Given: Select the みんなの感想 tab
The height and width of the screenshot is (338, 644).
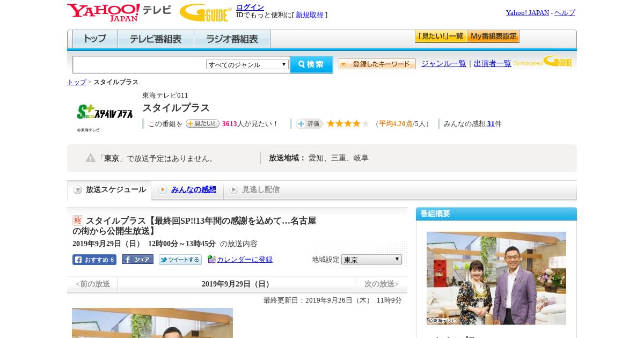Looking at the screenshot, I should coord(188,190).
